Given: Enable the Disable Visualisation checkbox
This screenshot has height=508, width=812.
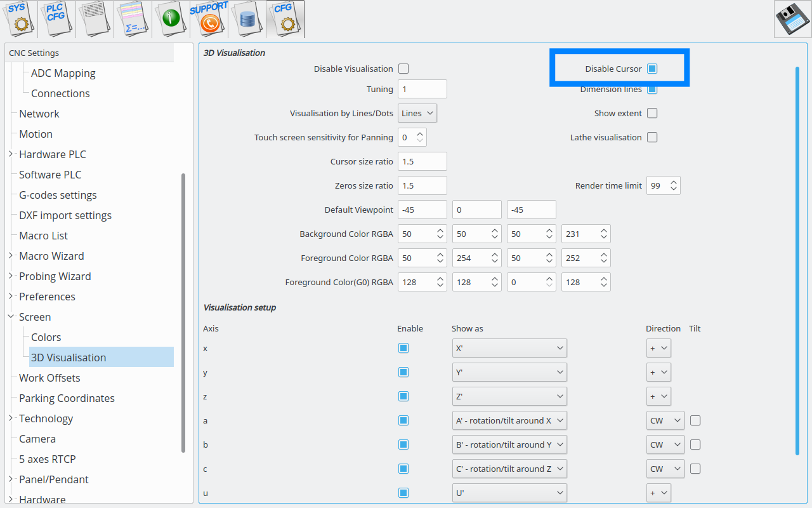Looking at the screenshot, I should click(403, 69).
